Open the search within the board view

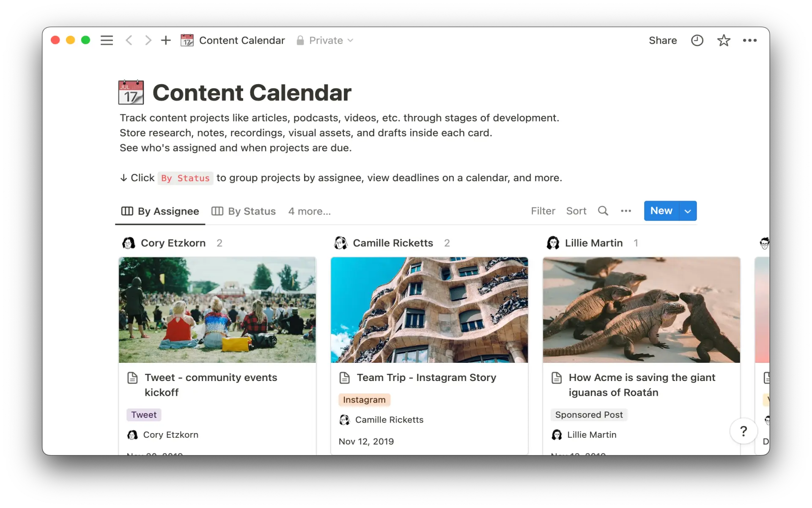603,211
